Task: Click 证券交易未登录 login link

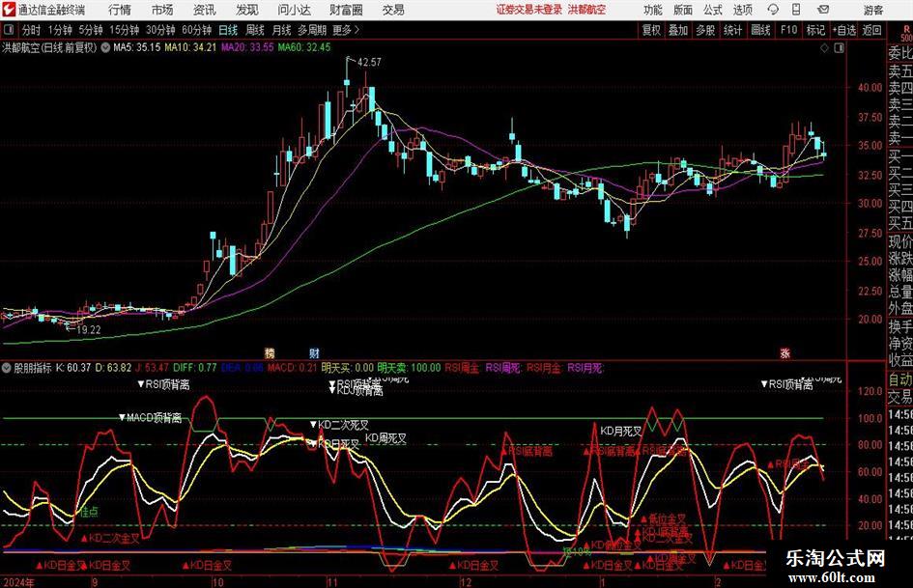Action: (529, 10)
